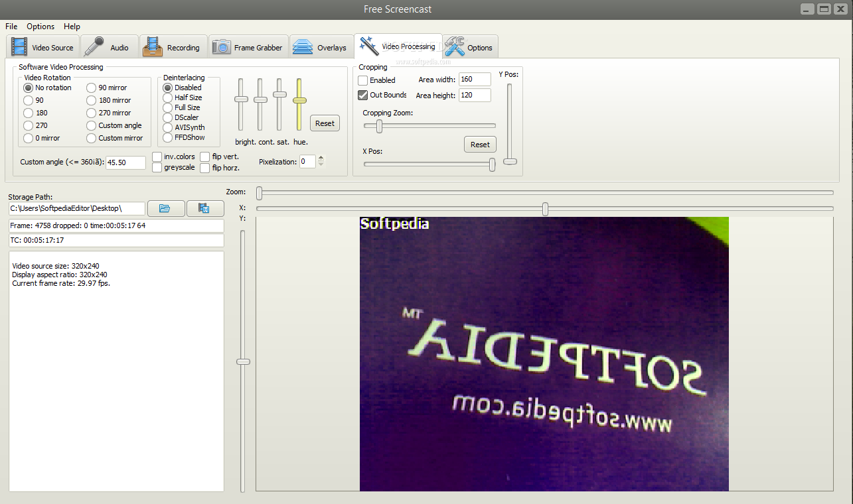Select AVISynth deinterlacing
Screen dimensions: 853x504
[168, 127]
